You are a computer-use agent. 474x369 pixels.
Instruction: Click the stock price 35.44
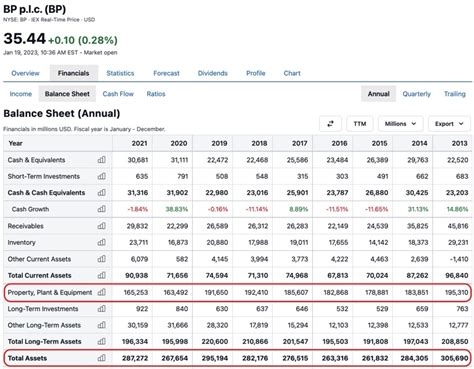(x=24, y=39)
